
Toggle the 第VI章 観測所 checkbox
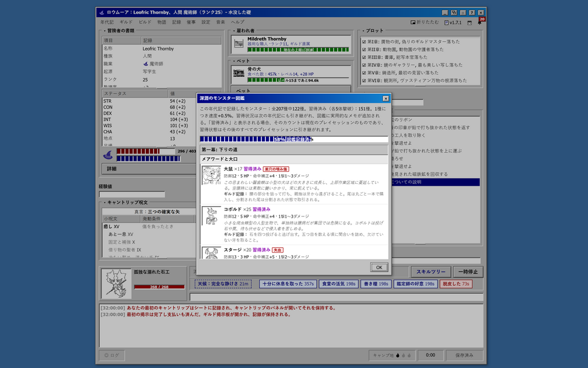click(x=364, y=80)
